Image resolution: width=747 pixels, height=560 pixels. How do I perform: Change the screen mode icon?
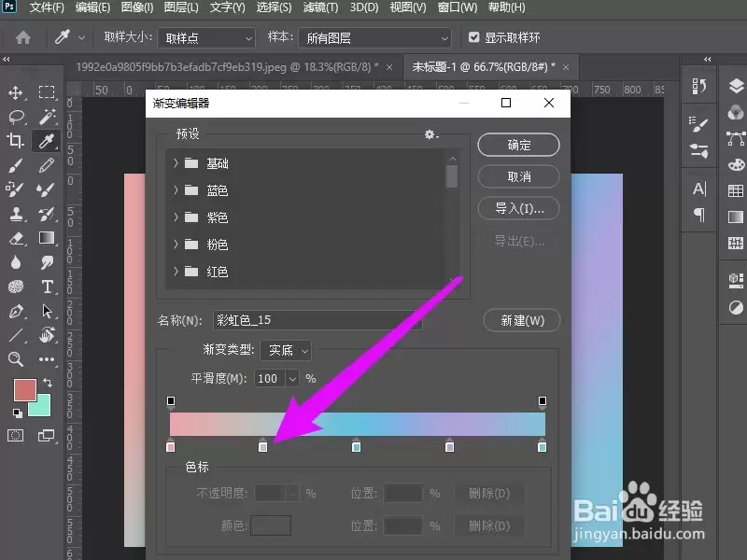46,435
